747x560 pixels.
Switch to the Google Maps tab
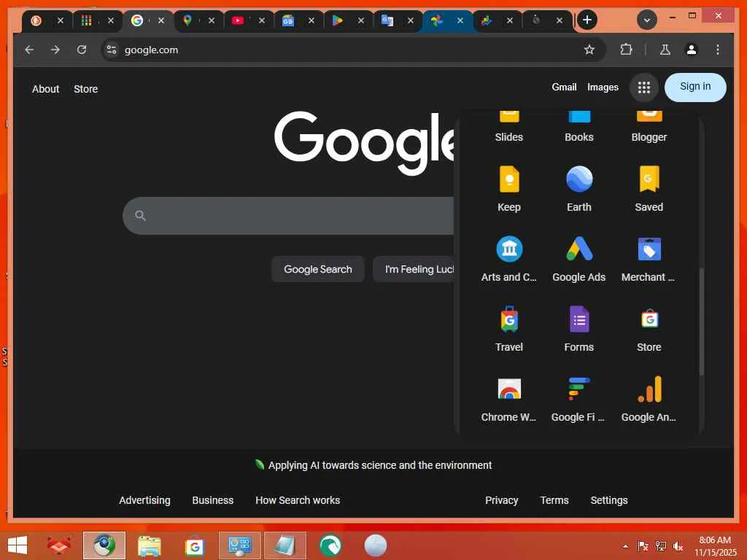pyautogui.click(x=187, y=20)
